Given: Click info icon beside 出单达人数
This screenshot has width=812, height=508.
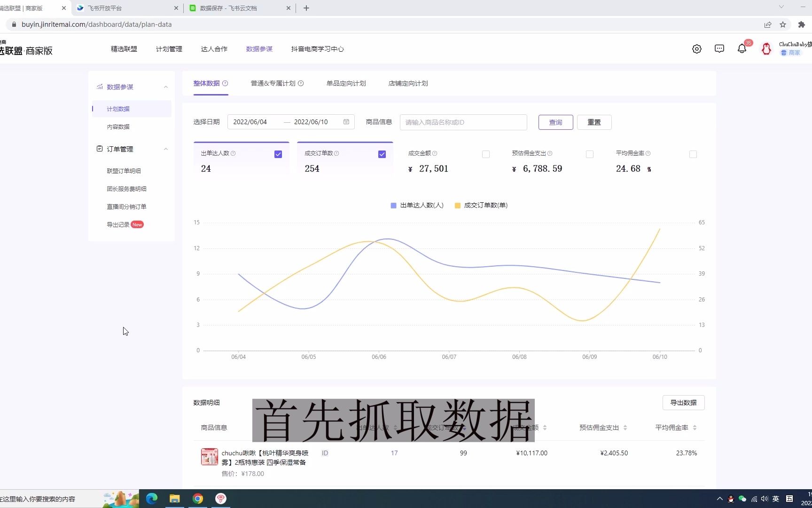Looking at the screenshot, I should [233, 153].
